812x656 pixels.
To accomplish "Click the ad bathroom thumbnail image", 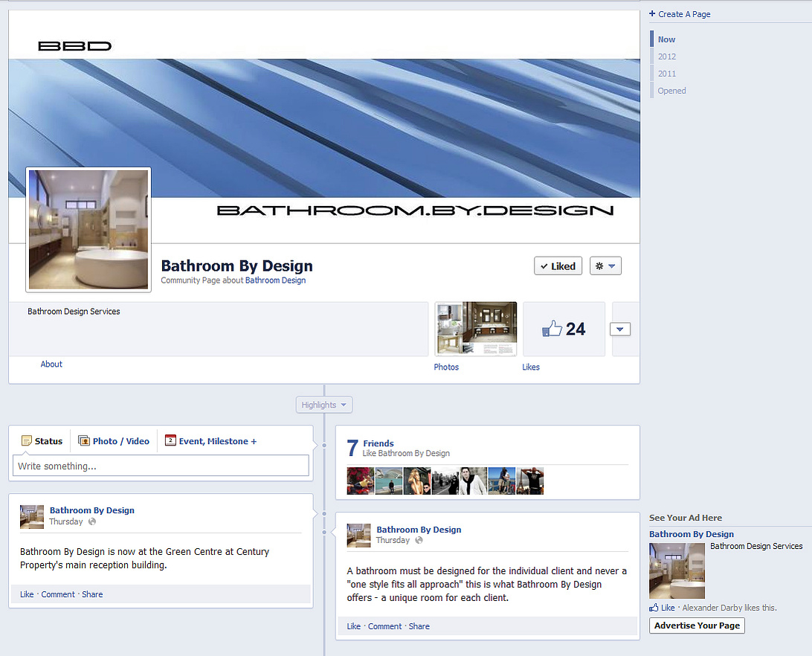I will pyautogui.click(x=677, y=570).
